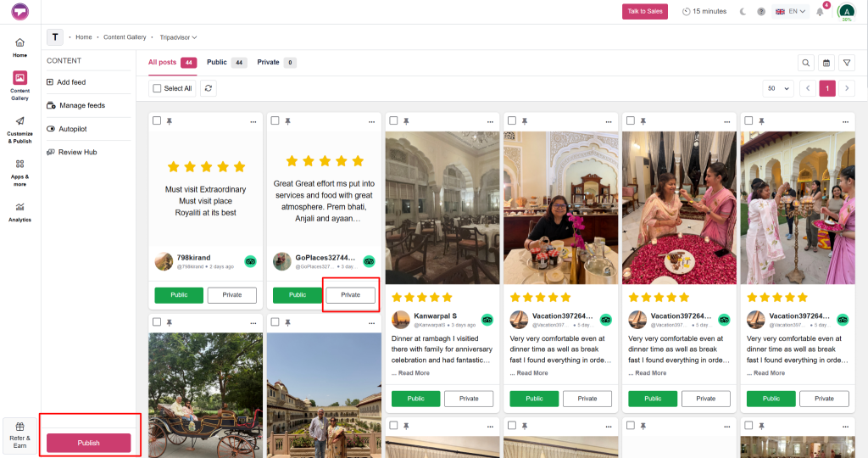Open the calendar date filter icon
868x458 pixels.
click(x=826, y=63)
